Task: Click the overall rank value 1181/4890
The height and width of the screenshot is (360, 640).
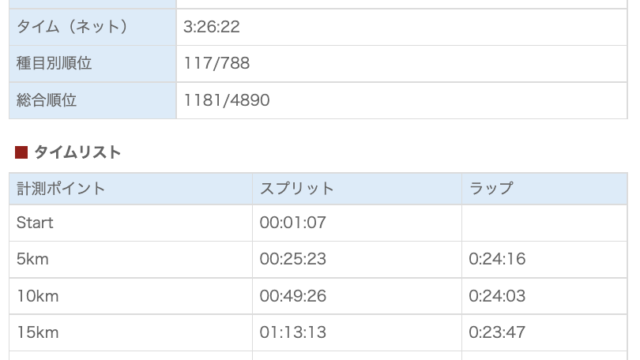Action: click(x=227, y=100)
